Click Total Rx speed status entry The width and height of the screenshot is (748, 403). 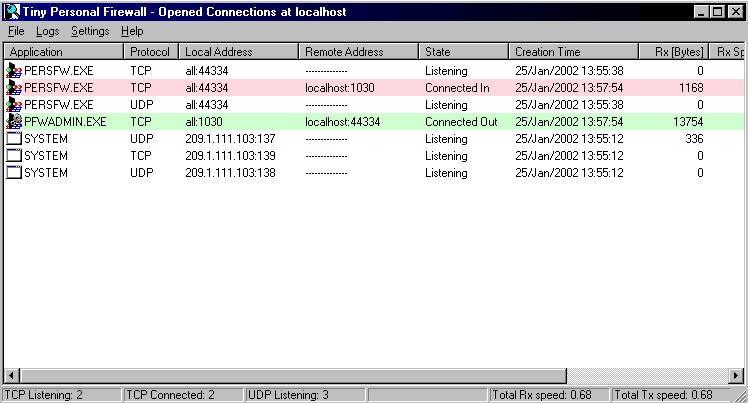[x=550, y=395]
